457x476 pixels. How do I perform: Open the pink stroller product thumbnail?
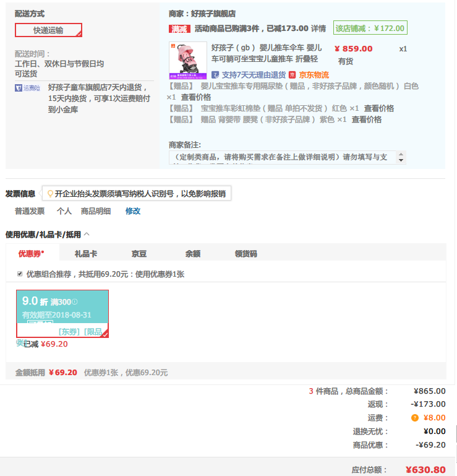click(x=188, y=61)
